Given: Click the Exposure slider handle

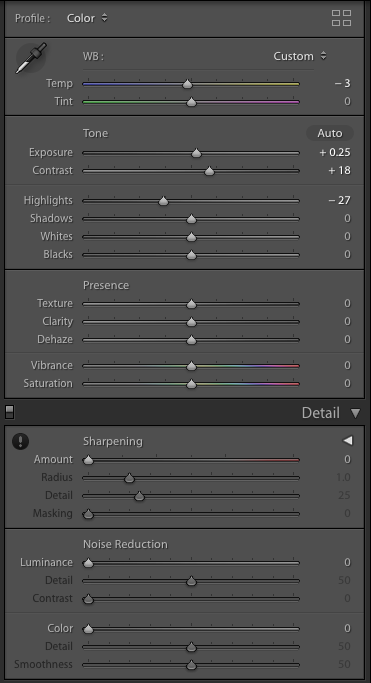Looking at the screenshot, I should [x=196, y=153].
